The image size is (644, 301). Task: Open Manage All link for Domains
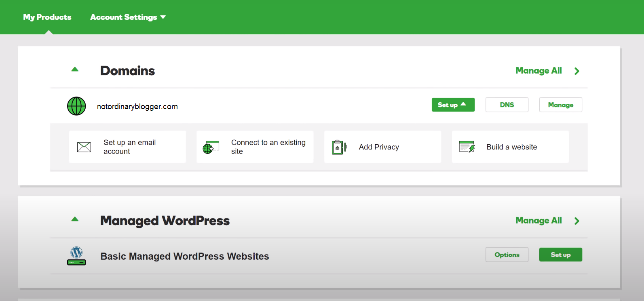point(538,71)
